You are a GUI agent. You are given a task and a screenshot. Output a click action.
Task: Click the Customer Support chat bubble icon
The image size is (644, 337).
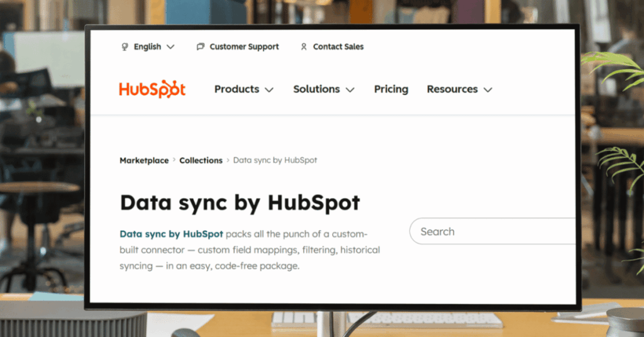(x=201, y=47)
